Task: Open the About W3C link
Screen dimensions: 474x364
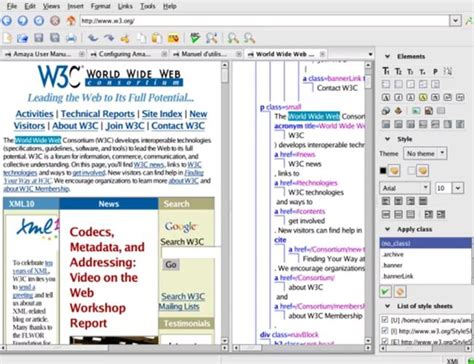Action: click(x=75, y=126)
